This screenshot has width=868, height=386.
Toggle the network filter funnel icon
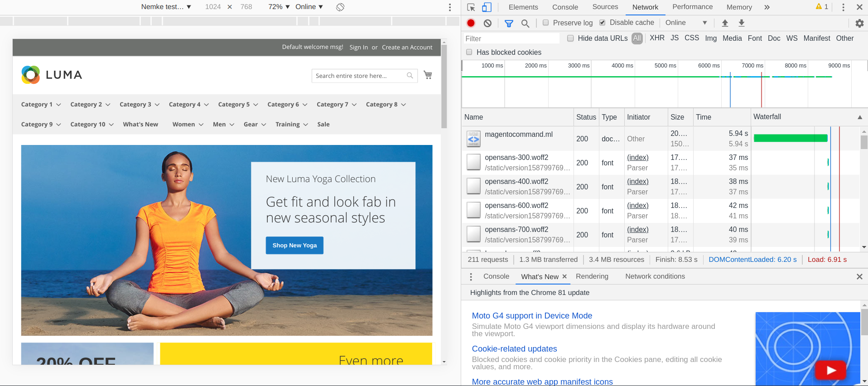click(x=509, y=23)
